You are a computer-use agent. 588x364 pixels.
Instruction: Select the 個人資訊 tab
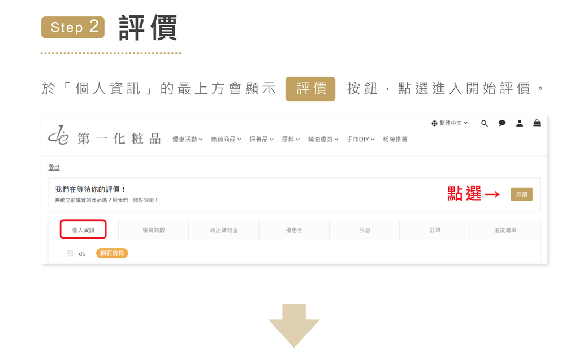coord(83,230)
